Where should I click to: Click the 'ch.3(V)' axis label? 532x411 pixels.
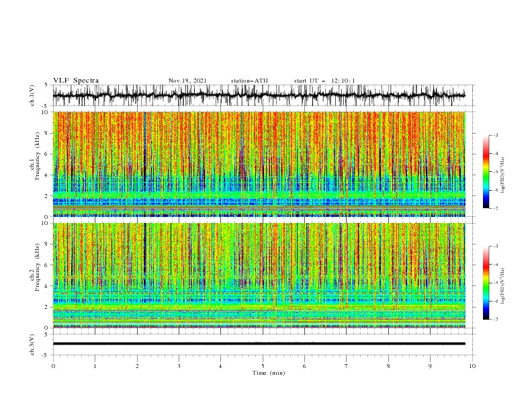pos(32,345)
